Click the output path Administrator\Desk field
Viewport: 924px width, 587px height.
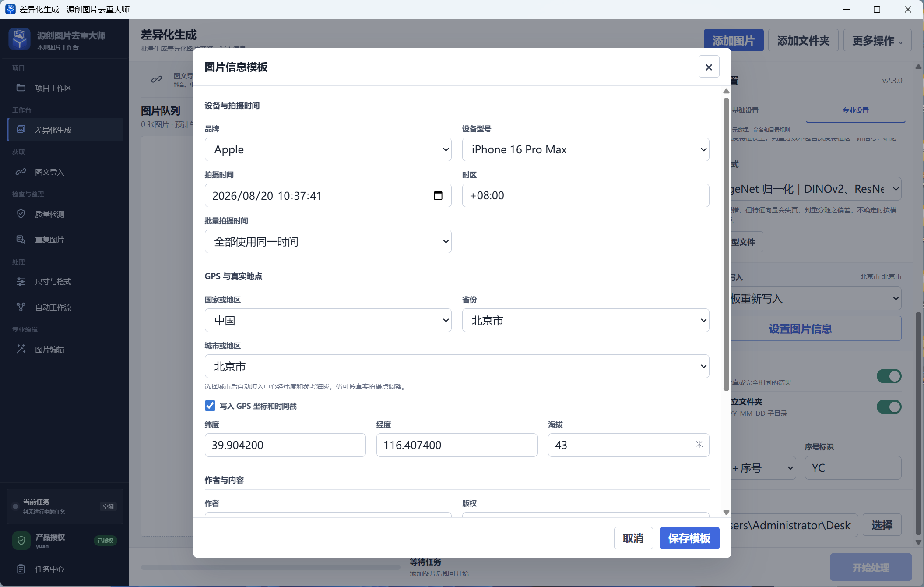tap(794, 525)
